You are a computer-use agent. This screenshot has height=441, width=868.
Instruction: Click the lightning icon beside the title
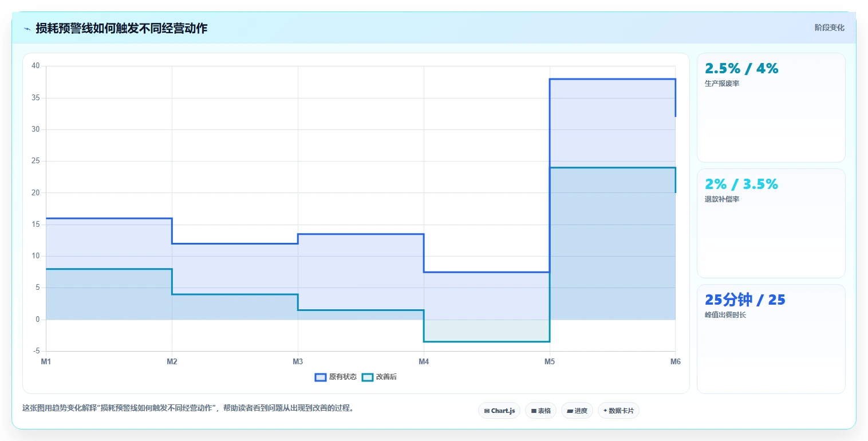27,29
